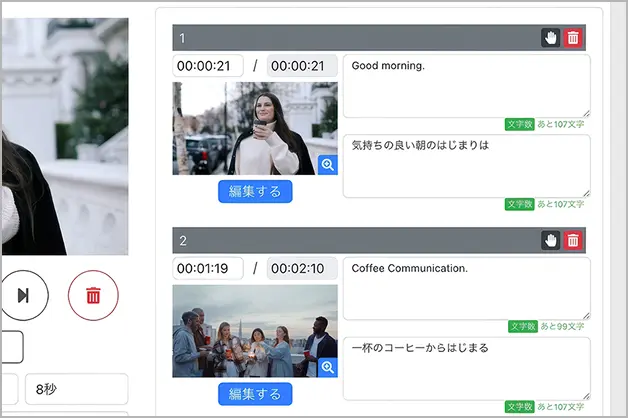Click scene header bar numbered 1

(379, 38)
